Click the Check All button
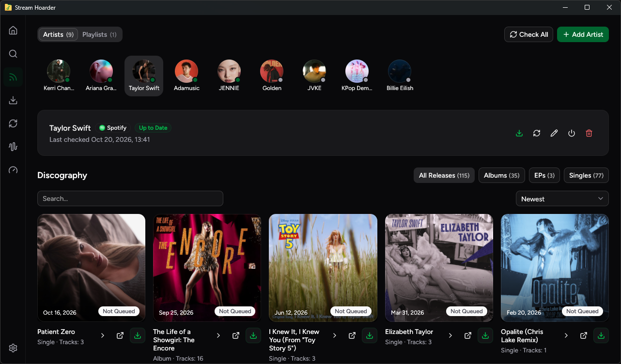The width and height of the screenshot is (621, 364). point(529,34)
